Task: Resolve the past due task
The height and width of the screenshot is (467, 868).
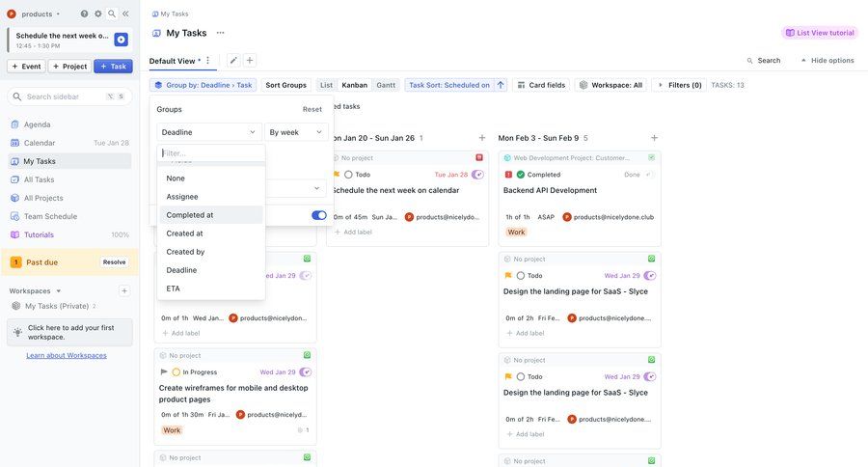Action: tap(114, 262)
